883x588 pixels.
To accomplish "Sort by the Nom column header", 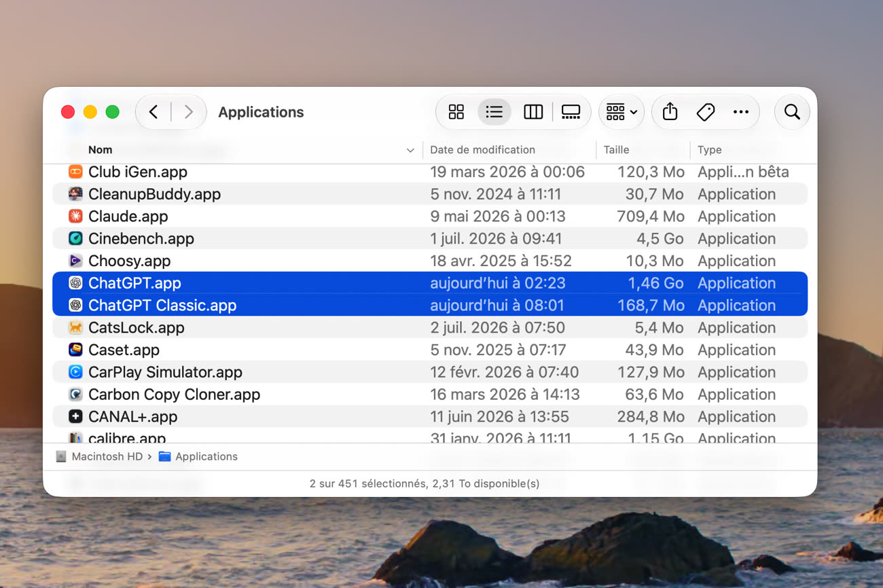I will (x=101, y=150).
